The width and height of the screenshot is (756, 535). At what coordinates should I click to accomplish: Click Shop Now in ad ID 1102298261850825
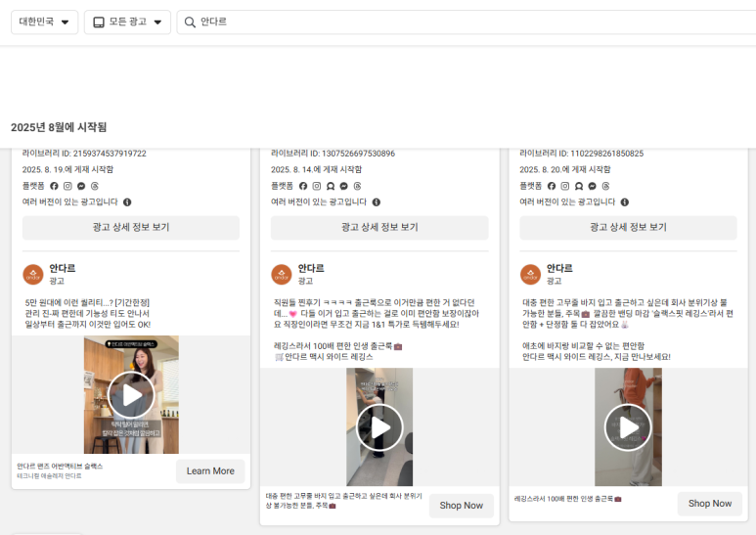(710, 504)
